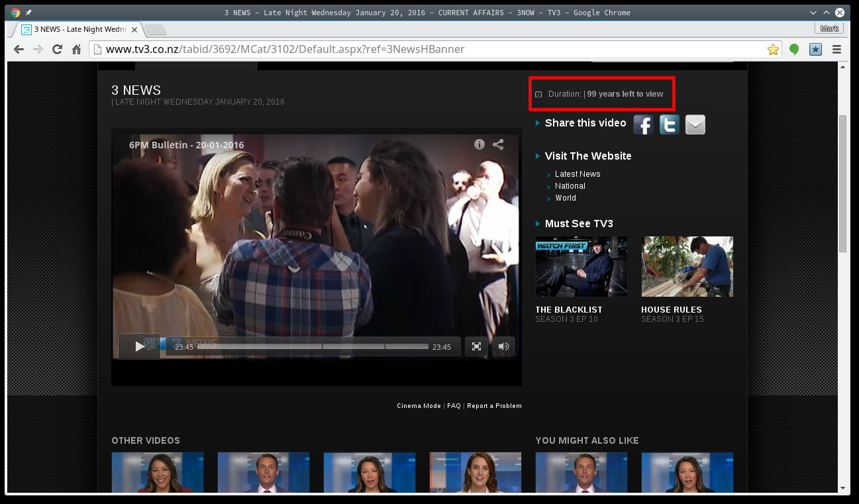This screenshot has width=859, height=504.
Task: Share this video on Twitter
Action: [x=669, y=125]
